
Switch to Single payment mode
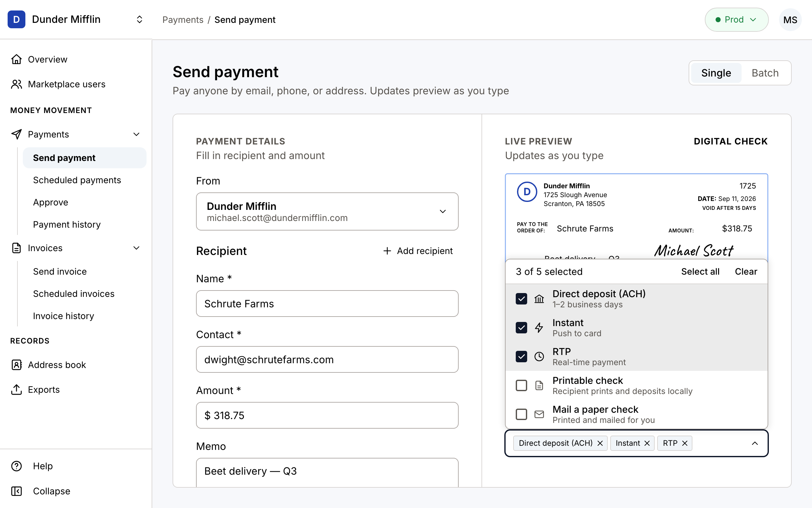click(716, 73)
